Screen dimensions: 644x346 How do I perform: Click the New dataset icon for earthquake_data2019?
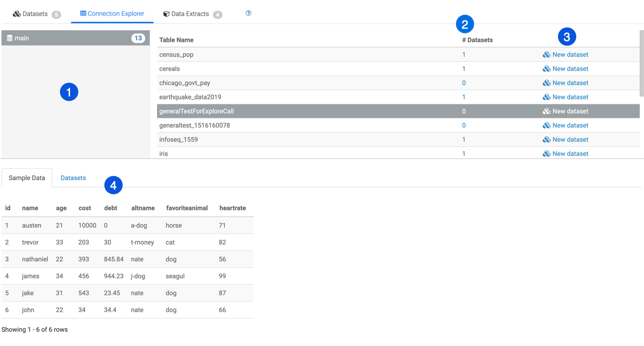coord(547,97)
